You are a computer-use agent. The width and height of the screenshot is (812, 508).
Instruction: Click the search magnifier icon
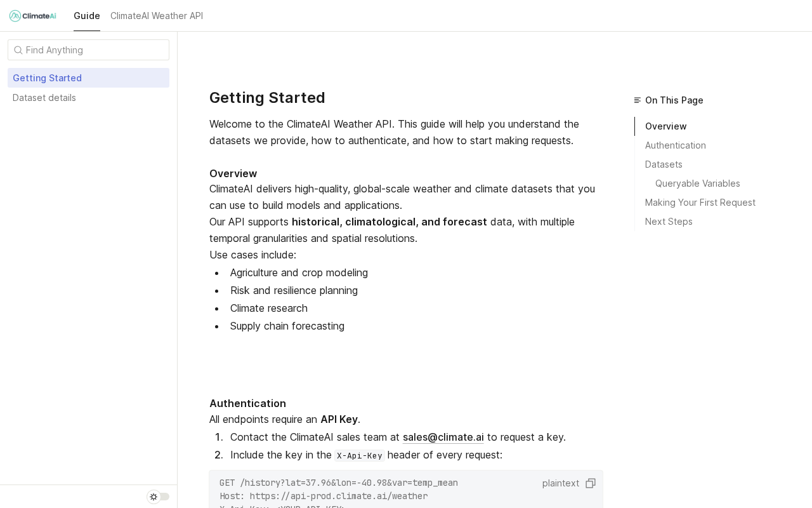pyautogui.click(x=18, y=50)
